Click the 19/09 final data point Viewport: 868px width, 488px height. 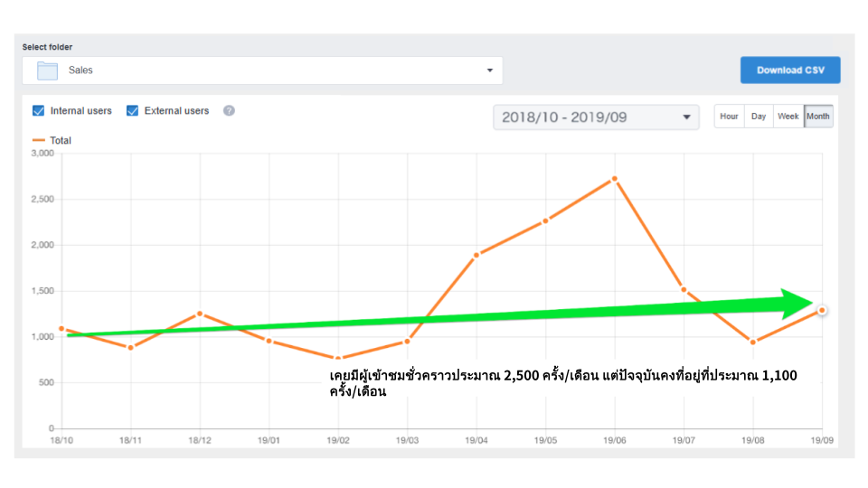[x=822, y=310]
